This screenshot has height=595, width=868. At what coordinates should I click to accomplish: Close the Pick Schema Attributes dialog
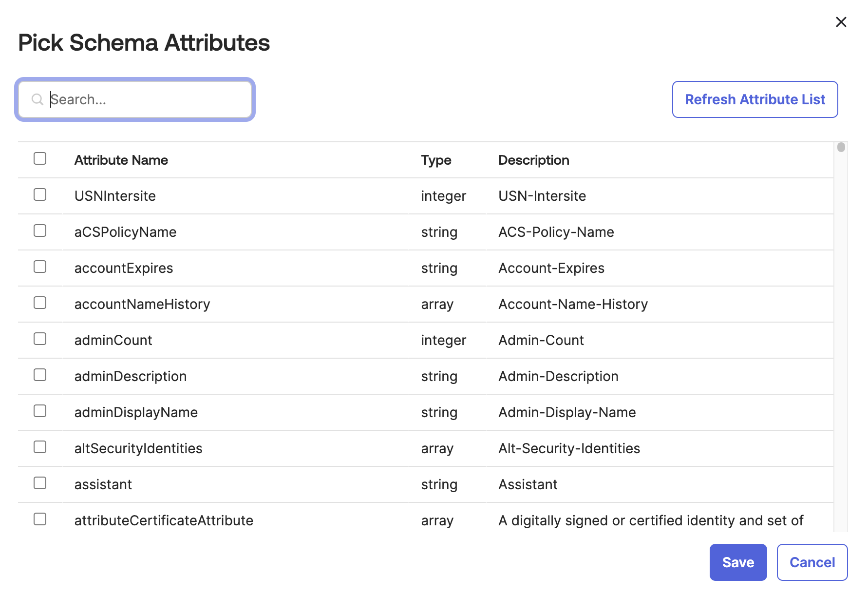pos(841,22)
